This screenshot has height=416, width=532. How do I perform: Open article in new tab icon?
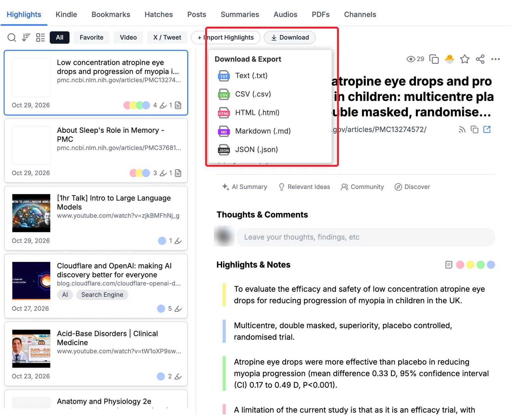coord(487,129)
